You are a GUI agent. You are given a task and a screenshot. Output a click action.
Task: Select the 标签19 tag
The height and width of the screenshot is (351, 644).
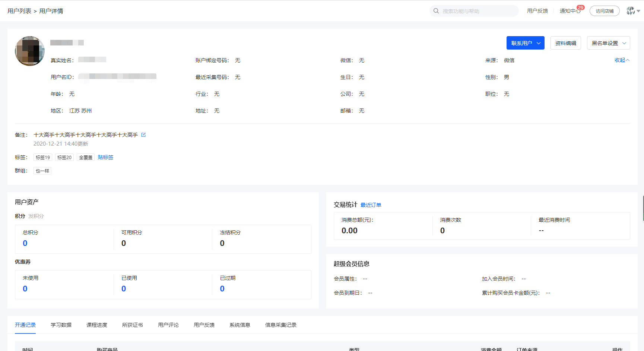(x=43, y=157)
